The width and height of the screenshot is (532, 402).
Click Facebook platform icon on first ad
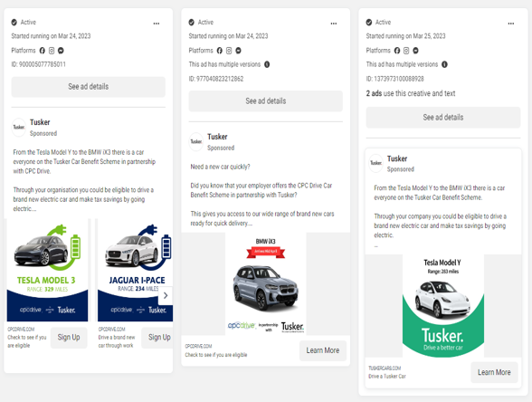(x=42, y=51)
